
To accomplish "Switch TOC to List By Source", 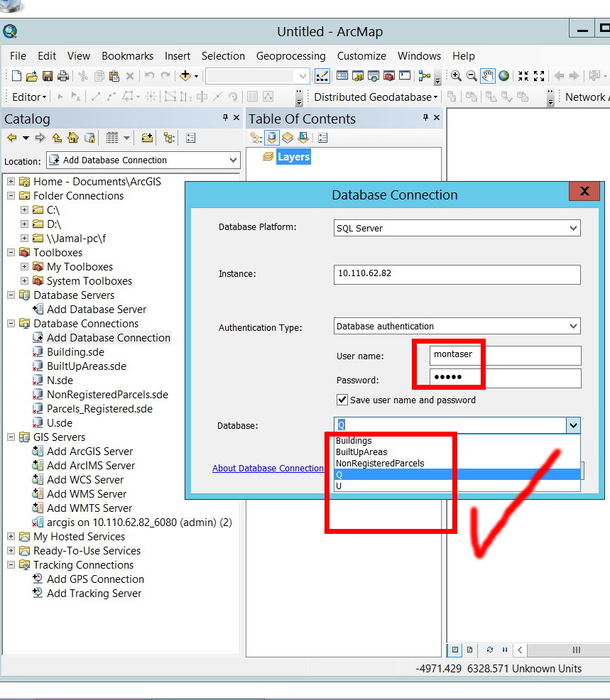I will click(x=272, y=138).
